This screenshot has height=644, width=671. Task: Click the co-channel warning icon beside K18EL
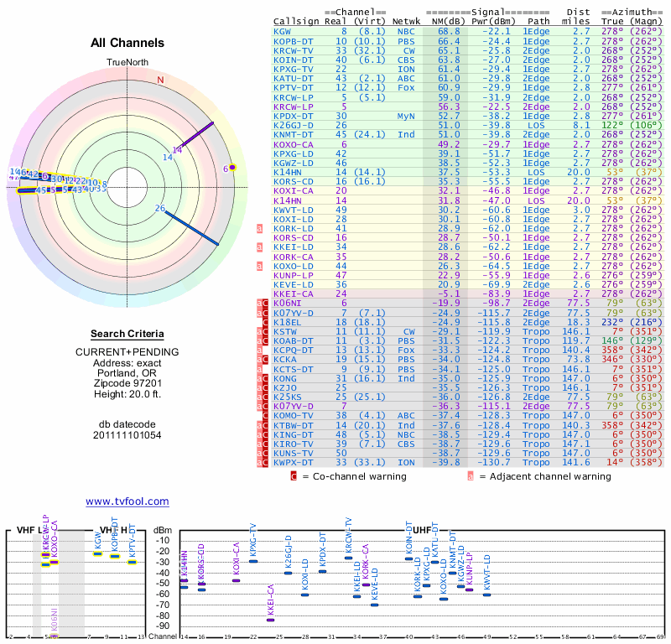[265, 322]
